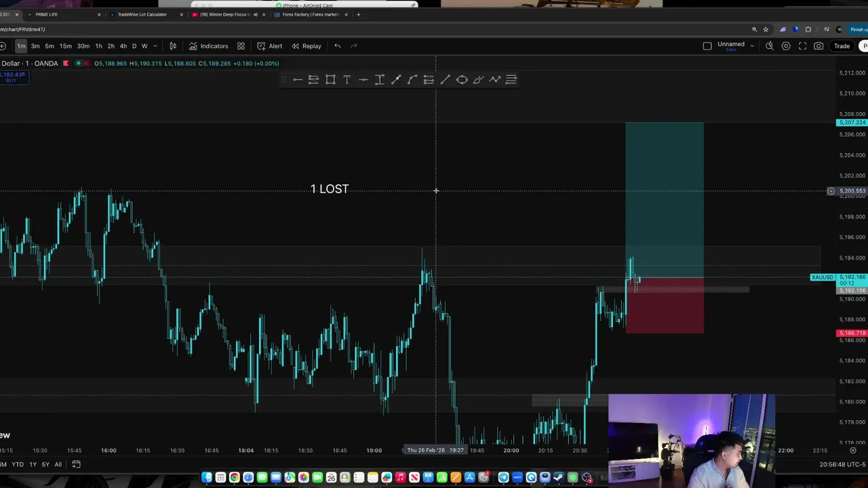The image size is (868, 488).
Task: Expand the timeframe list chevron
Action: click(x=155, y=46)
